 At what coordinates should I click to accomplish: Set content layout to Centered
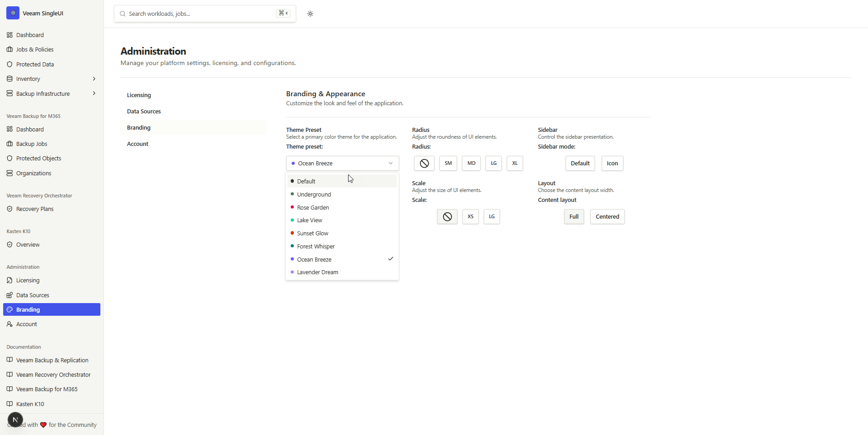click(608, 217)
